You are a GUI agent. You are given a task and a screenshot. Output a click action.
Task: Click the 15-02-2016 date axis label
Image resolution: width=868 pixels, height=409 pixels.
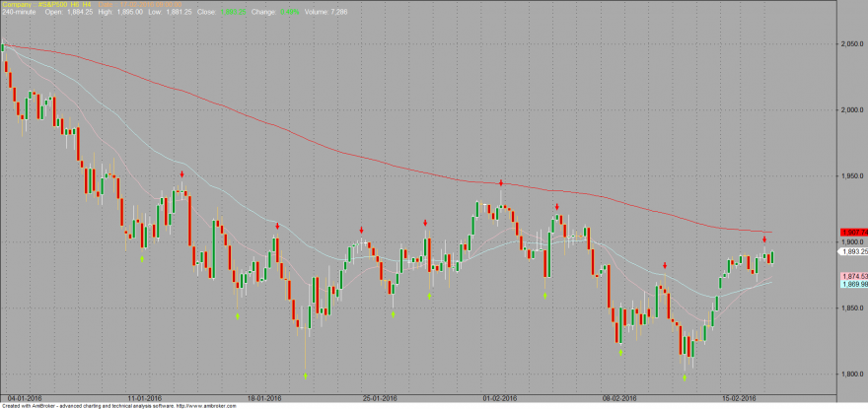point(739,398)
